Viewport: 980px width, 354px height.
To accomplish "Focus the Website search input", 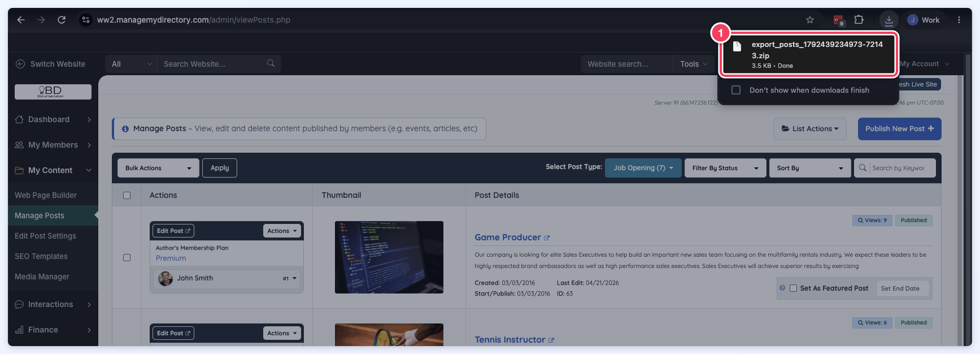I will pos(627,64).
